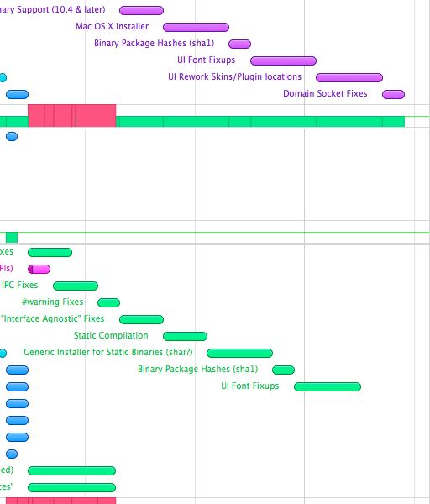This screenshot has width=430, height=504.
Task: Click green Binary Package Hashes (sha1) bar
Action: [x=284, y=370]
